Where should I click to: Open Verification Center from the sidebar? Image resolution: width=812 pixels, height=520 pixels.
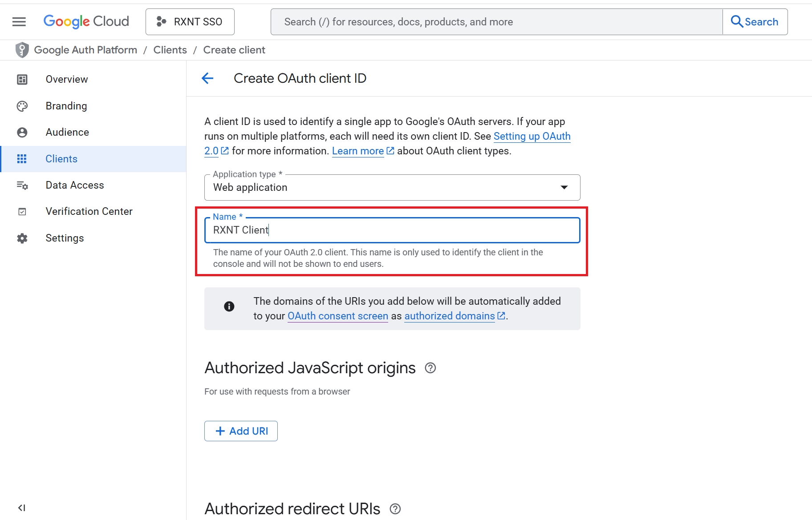pos(89,211)
